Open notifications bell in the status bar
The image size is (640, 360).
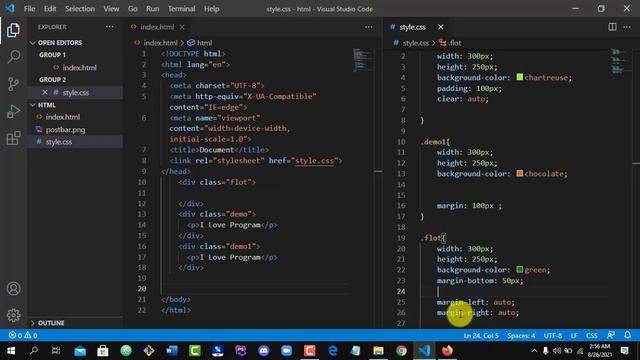pyautogui.click(x=627, y=335)
